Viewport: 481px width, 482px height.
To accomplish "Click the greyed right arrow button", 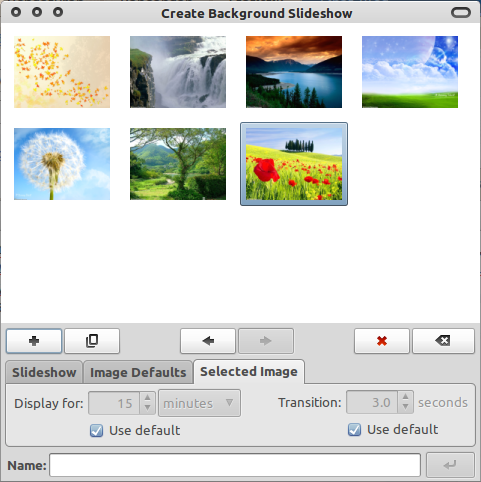I will (x=266, y=341).
